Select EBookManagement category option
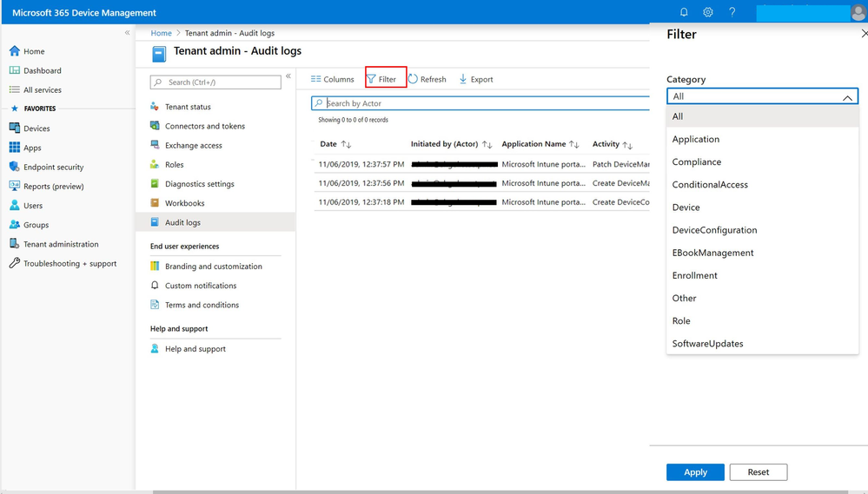This screenshot has height=494, width=868. point(762,253)
